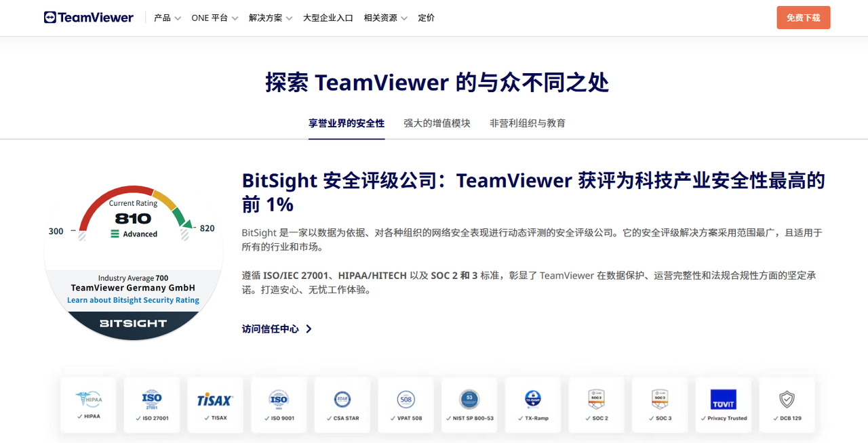Viewport: 868px width, 443px height.
Task: Select the 享誉业界的安全性 tab
Action: [x=347, y=123]
